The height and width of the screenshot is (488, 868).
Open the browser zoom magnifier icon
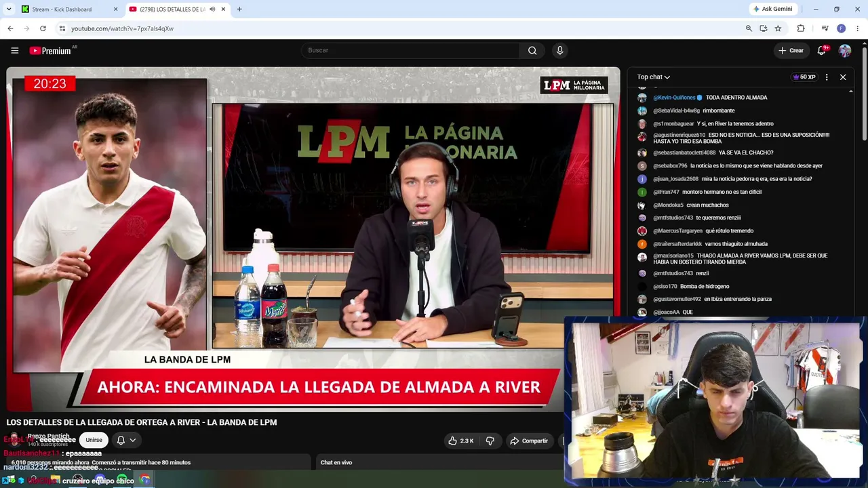[x=749, y=28]
